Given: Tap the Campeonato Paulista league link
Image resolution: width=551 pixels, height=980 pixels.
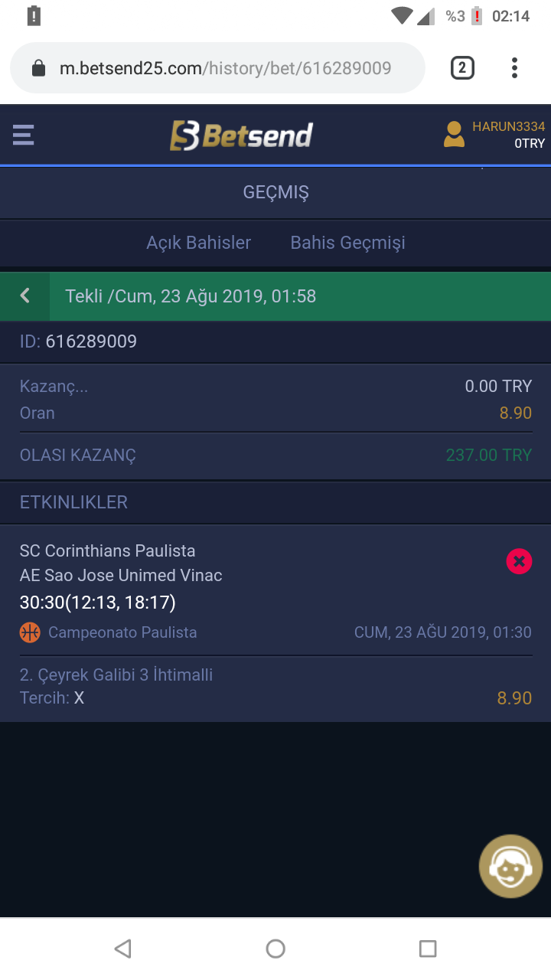Looking at the screenshot, I should click(122, 632).
